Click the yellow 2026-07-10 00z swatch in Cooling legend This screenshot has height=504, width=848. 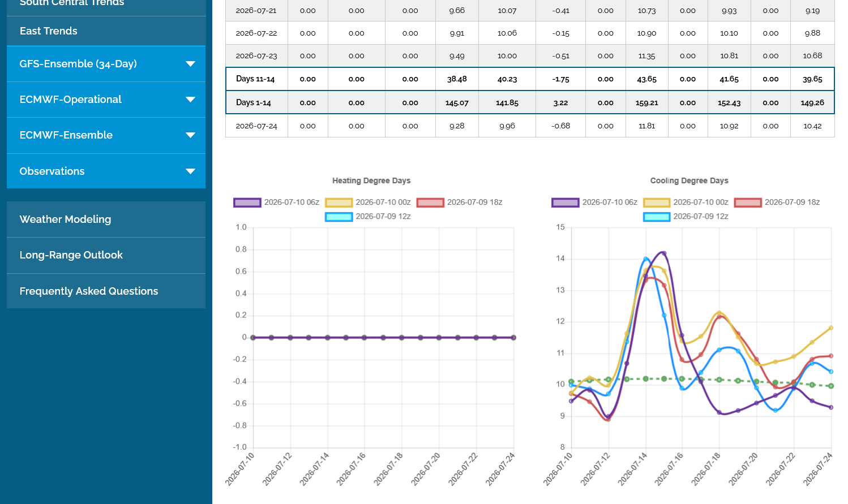657,203
